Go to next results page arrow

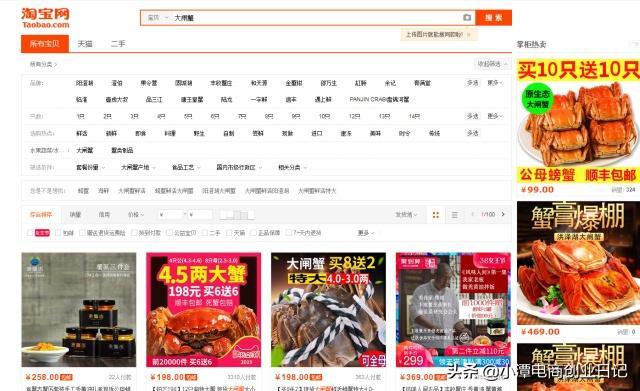pos(503,214)
